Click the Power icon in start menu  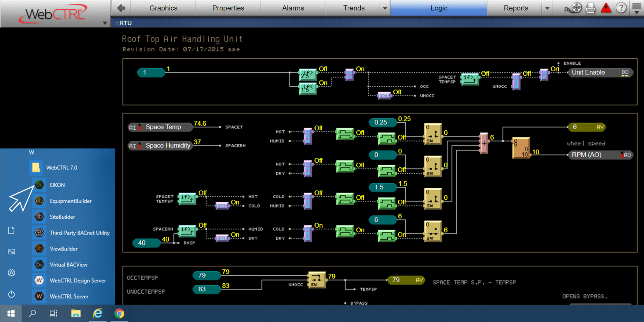coord(11,294)
